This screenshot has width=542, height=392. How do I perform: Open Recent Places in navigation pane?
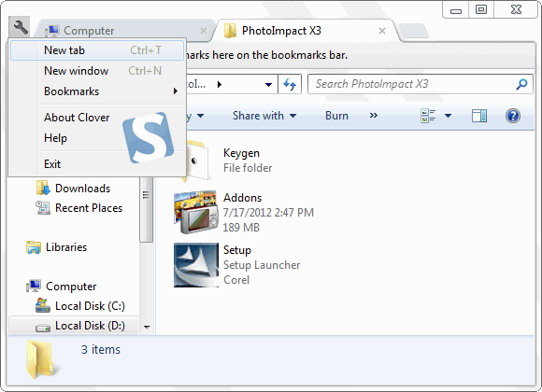tap(89, 208)
